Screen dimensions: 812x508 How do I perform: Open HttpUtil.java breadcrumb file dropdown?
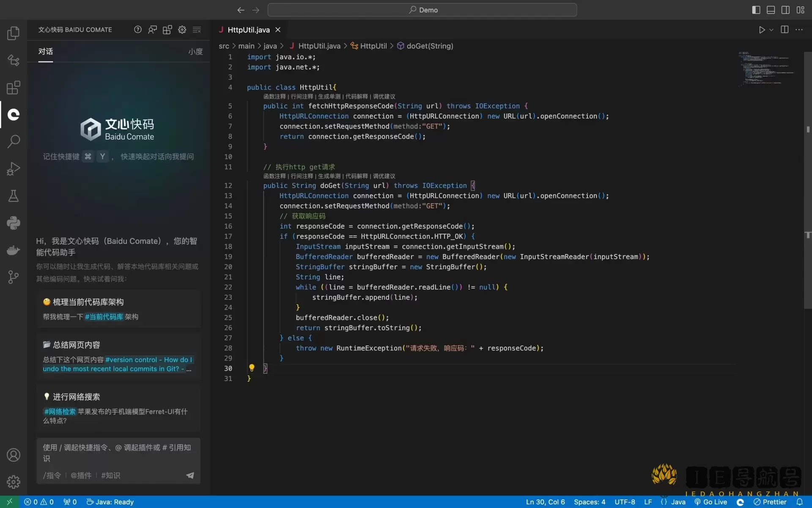pos(315,46)
